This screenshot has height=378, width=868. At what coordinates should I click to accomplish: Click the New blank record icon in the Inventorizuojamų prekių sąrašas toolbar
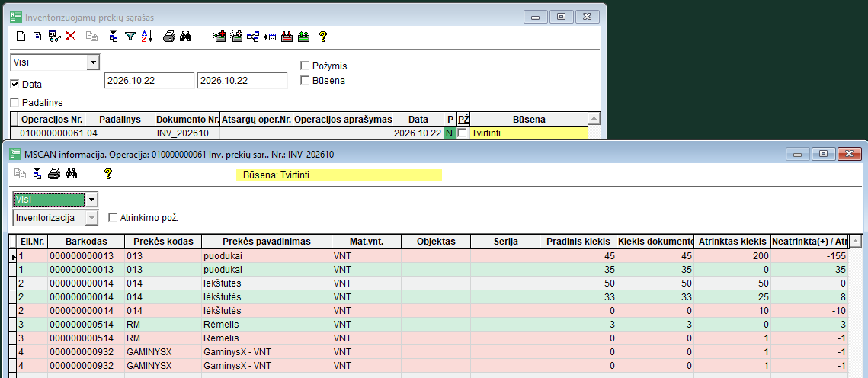21,37
